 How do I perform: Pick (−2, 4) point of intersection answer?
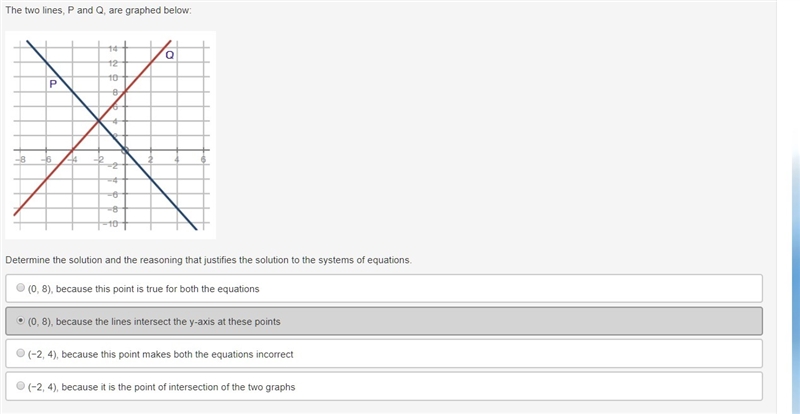[x=20, y=386]
